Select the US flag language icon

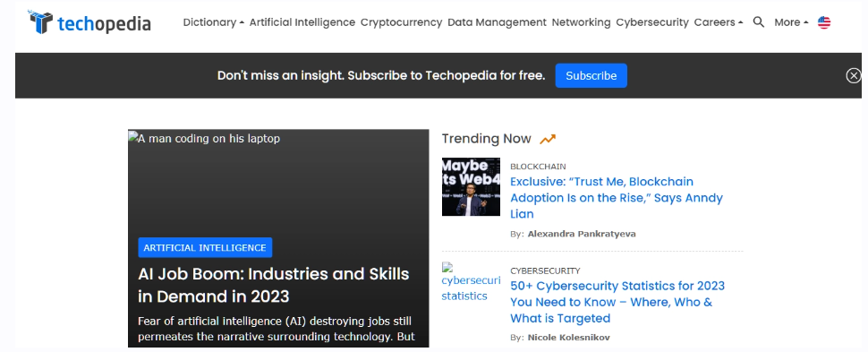click(824, 22)
